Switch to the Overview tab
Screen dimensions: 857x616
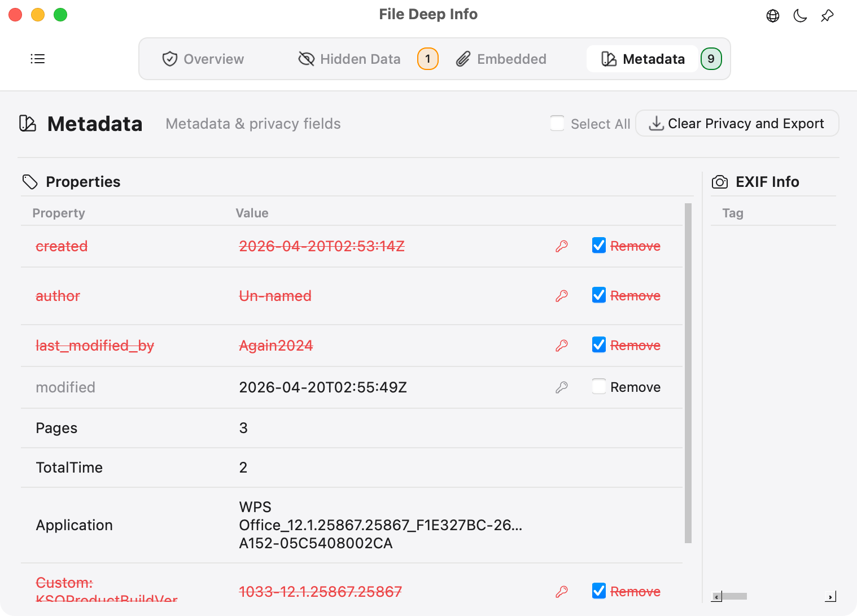coord(203,59)
